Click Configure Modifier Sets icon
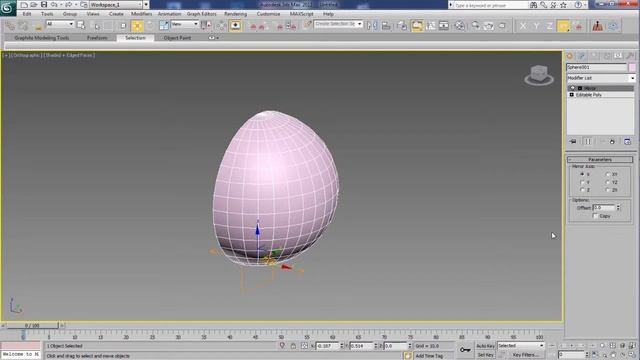The image size is (640, 360). point(627,141)
